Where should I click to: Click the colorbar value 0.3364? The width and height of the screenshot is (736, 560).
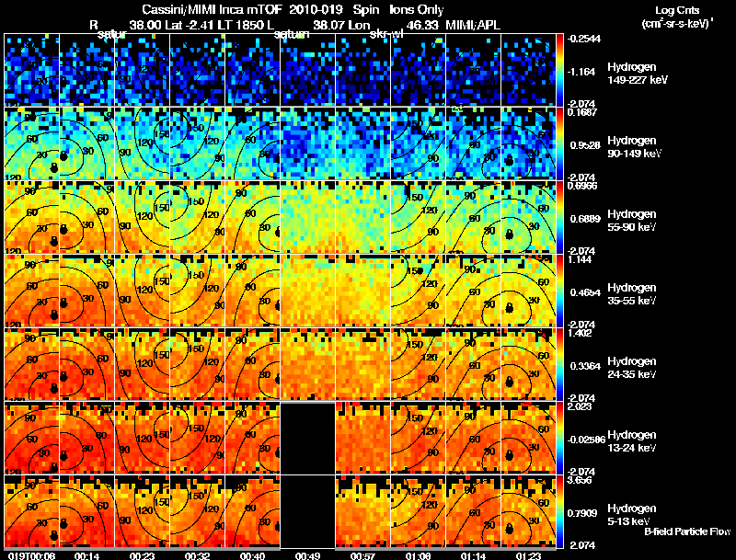(x=584, y=366)
